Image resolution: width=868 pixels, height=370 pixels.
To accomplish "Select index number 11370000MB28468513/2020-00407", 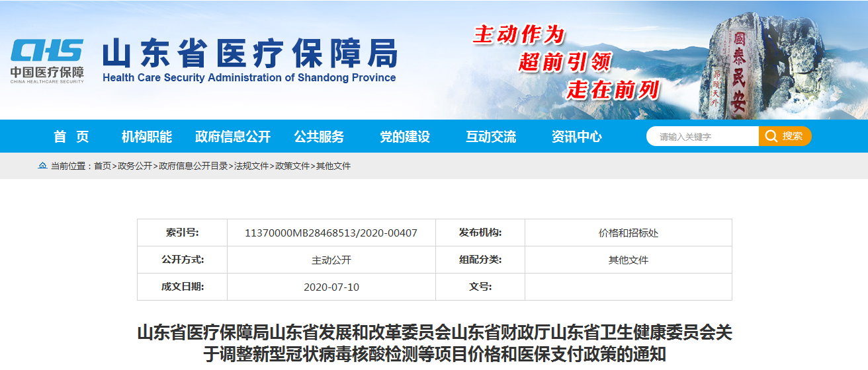I will pos(331,233).
